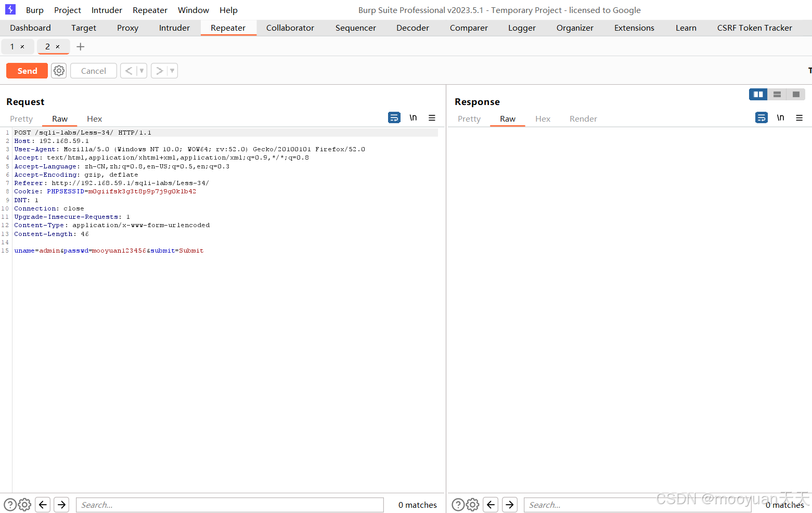
Task: Jump to previous Request search match
Action: click(43, 505)
